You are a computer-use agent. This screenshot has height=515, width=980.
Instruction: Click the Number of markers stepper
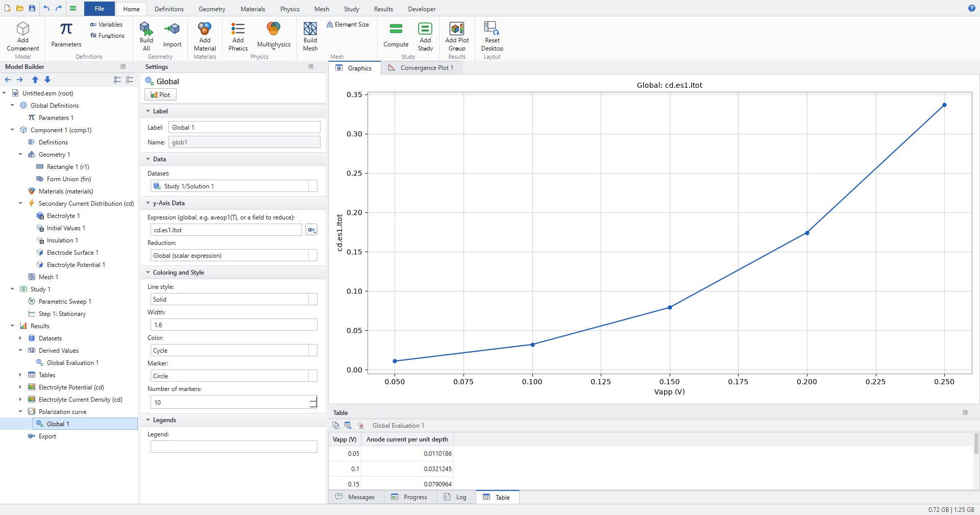point(313,402)
